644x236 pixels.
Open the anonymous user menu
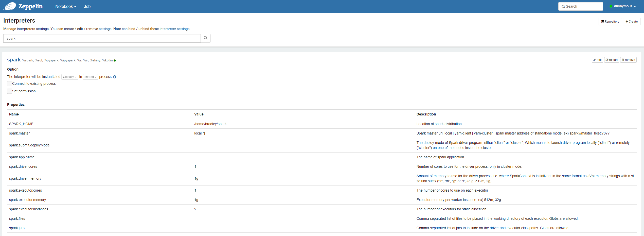[623, 6]
